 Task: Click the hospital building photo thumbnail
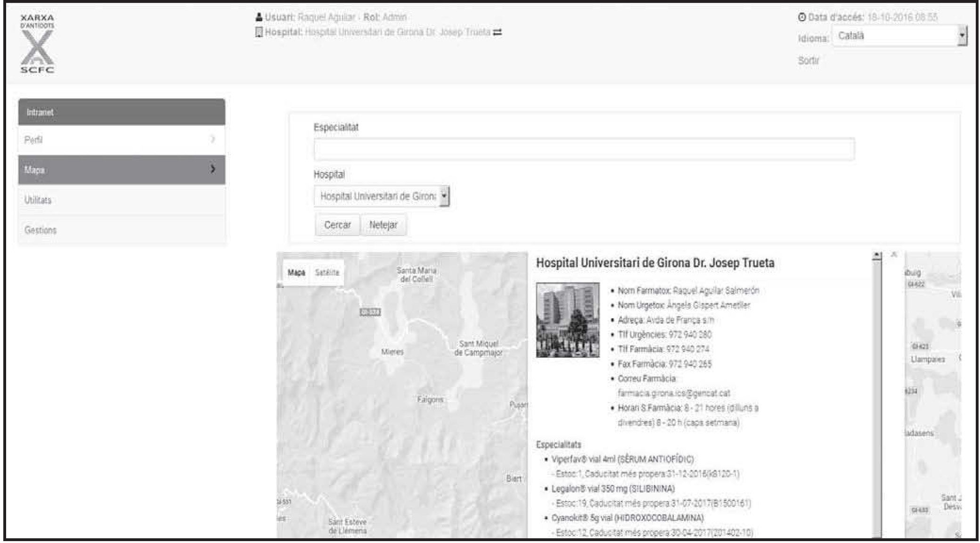click(x=568, y=320)
